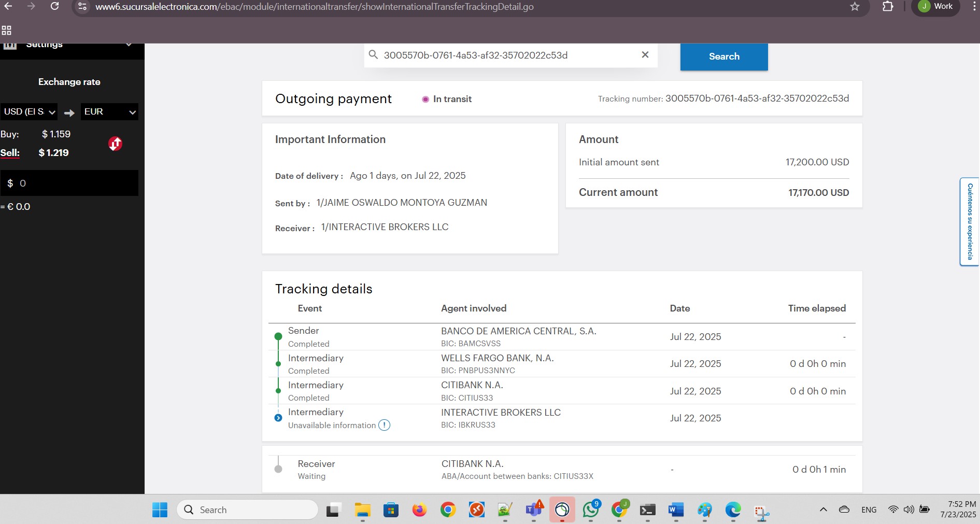This screenshot has width=980, height=524.
Task: Click the gray Receiver waiting marker
Action: click(x=278, y=469)
